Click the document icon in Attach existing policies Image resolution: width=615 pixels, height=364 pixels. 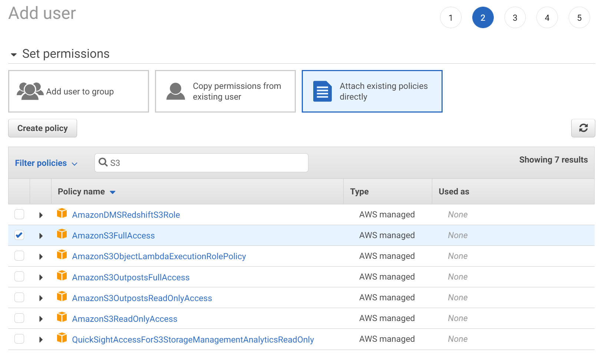pyautogui.click(x=323, y=91)
